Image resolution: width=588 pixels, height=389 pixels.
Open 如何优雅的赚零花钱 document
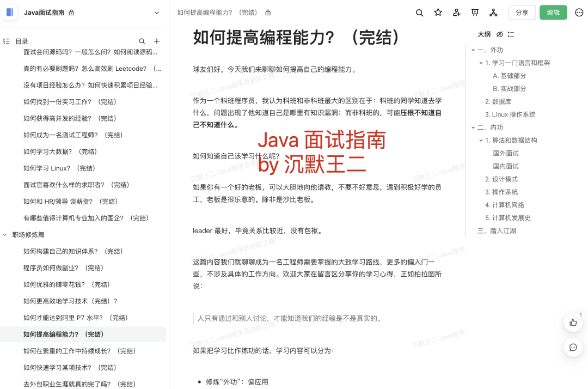coord(67,285)
